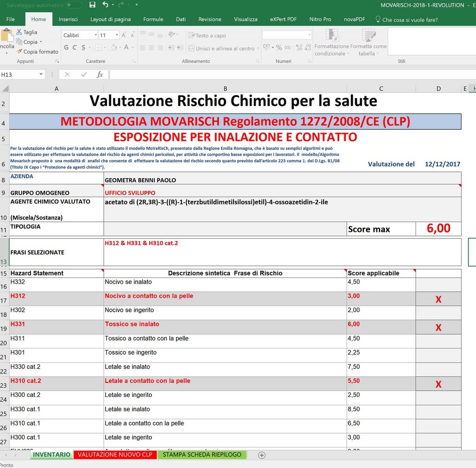Open the number format dropdown
Screen dimensions: 476x468
pos(309,35)
